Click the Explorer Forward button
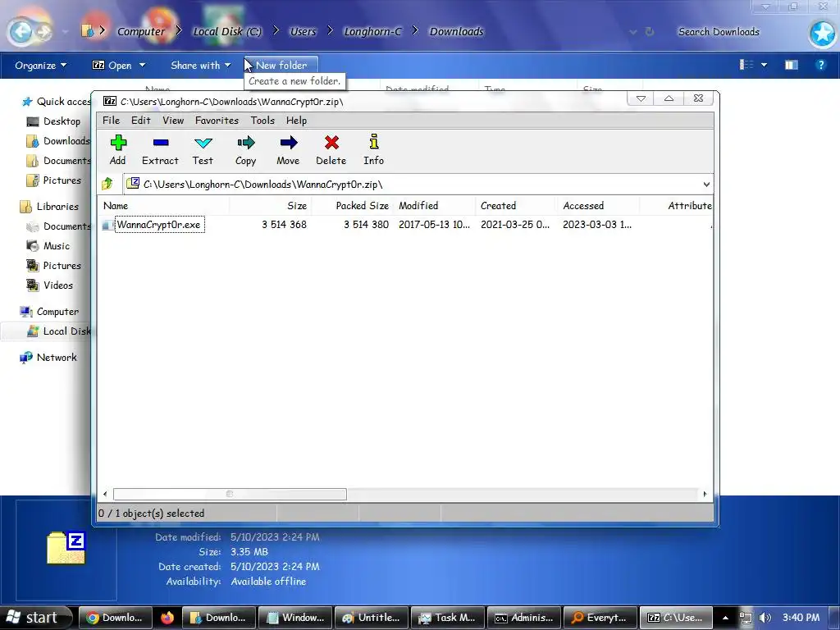The width and height of the screenshot is (840, 630). 44,32
